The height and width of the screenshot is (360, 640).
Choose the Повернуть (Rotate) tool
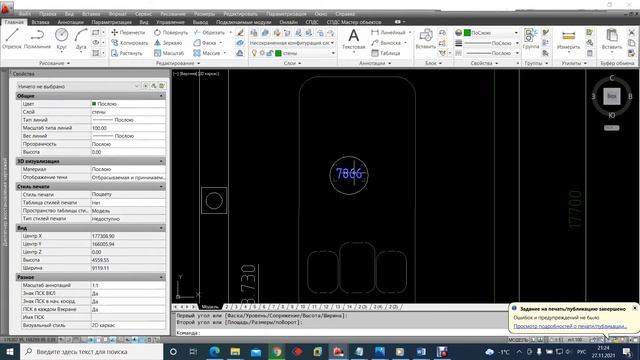171,32
